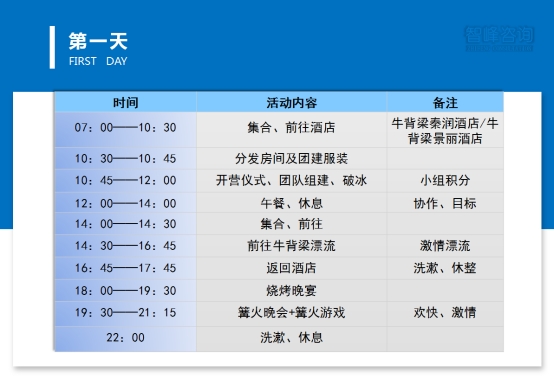Select the 备注 column header

pyautogui.click(x=445, y=103)
